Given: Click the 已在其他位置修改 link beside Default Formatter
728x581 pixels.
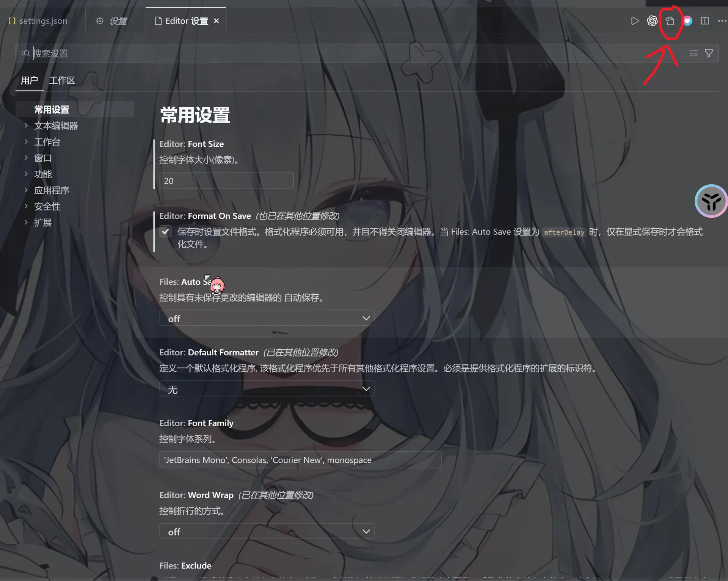Looking at the screenshot, I should click(x=301, y=353).
